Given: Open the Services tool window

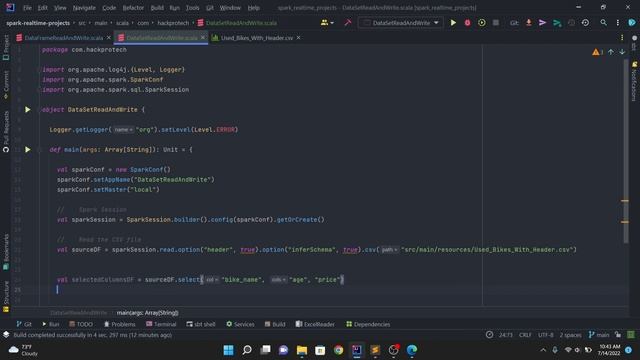Looking at the screenshot, I should point(240,324).
